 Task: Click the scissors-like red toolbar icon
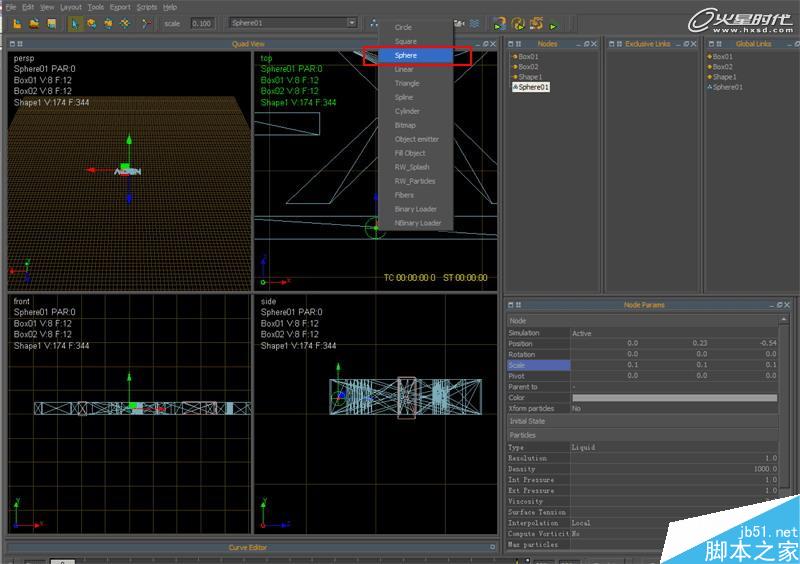pos(146,23)
